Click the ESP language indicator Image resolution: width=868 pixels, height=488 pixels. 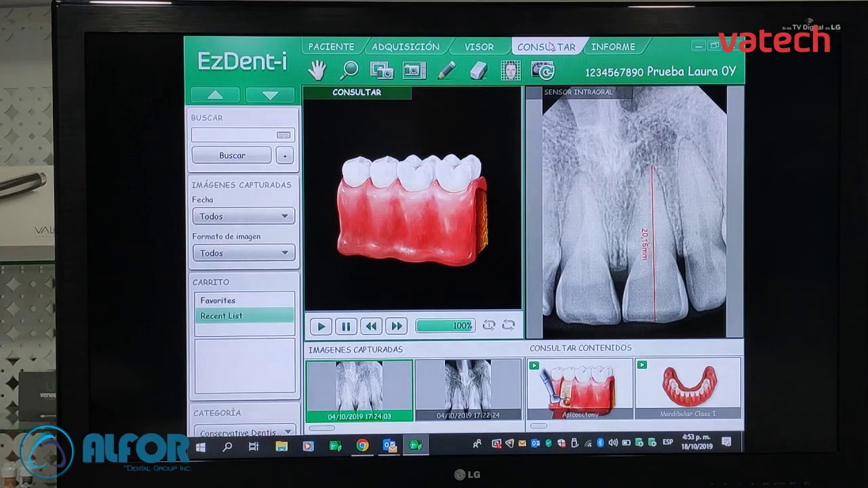click(x=668, y=443)
